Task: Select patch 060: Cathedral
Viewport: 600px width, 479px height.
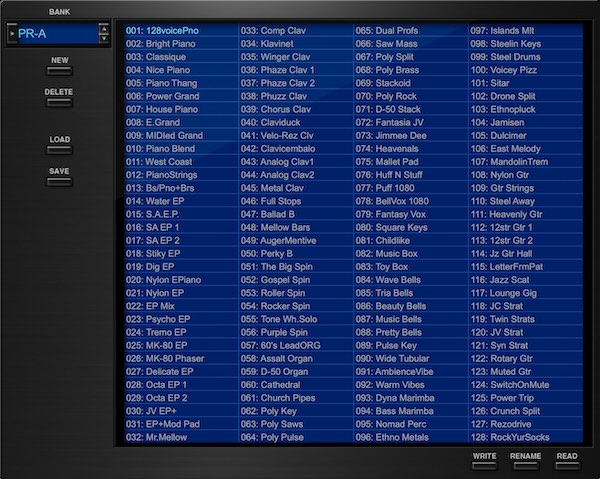Action: (x=296, y=385)
